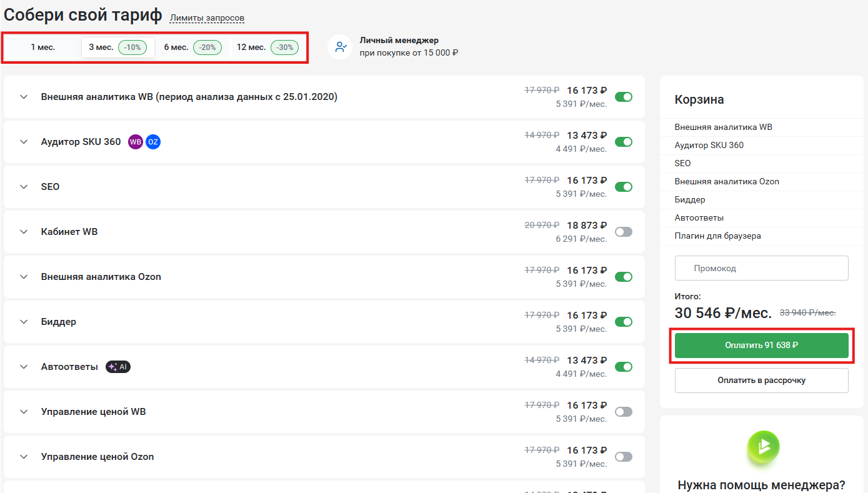Expand Кабинет WB row chevron

pos(24,232)
